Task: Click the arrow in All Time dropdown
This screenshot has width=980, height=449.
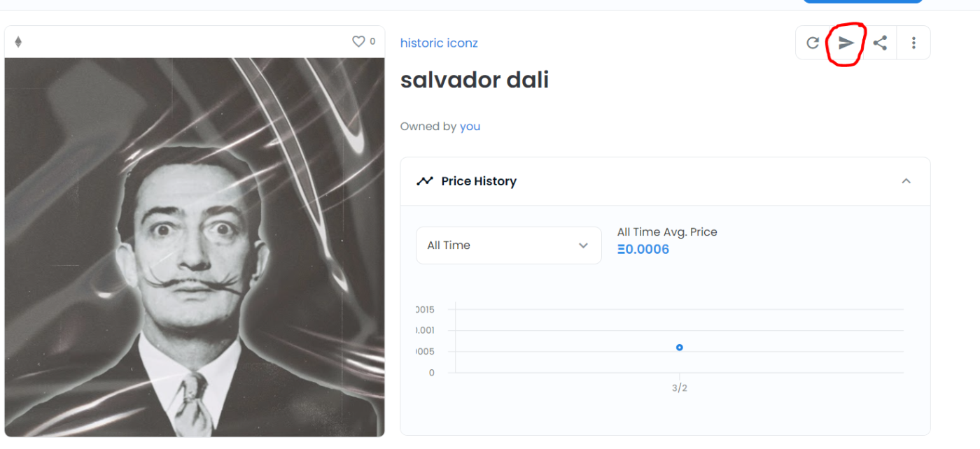Action: [583, 245]
